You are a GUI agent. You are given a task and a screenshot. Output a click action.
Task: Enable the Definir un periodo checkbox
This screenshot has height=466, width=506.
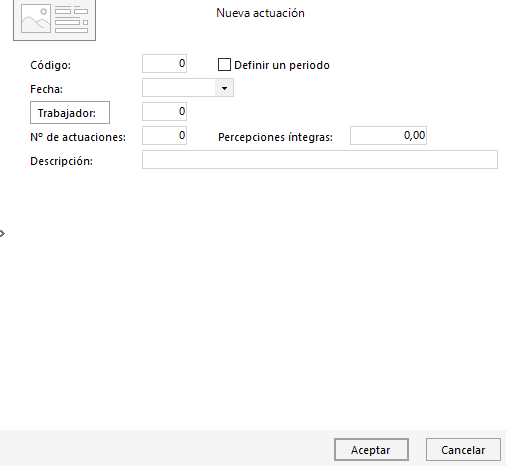(x=224, y=65)
